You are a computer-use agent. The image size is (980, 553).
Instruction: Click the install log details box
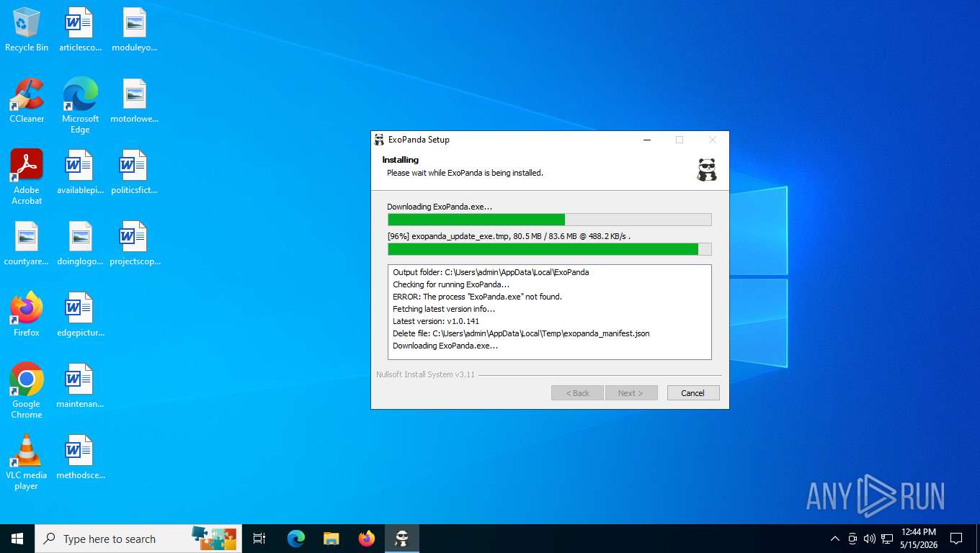549,312
